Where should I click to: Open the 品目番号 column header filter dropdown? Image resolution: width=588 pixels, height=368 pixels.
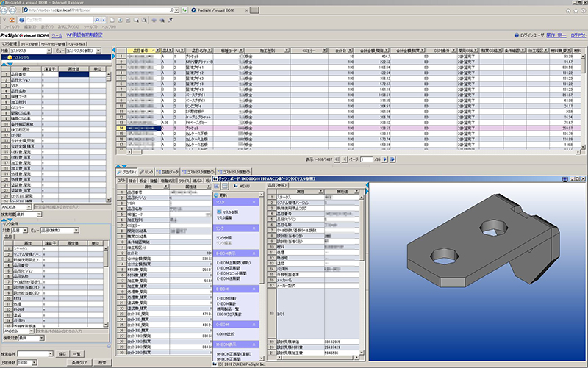pyautogui.click(x=157, y=50)
